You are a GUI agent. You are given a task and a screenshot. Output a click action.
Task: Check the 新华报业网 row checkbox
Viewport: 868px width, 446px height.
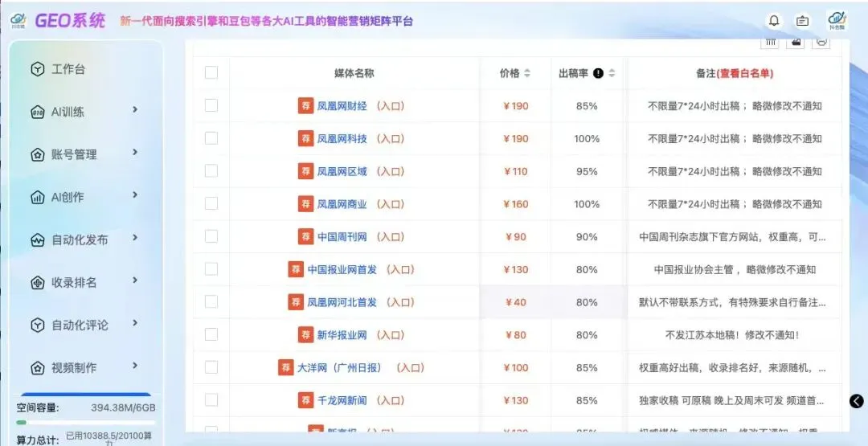coord(211,334)
